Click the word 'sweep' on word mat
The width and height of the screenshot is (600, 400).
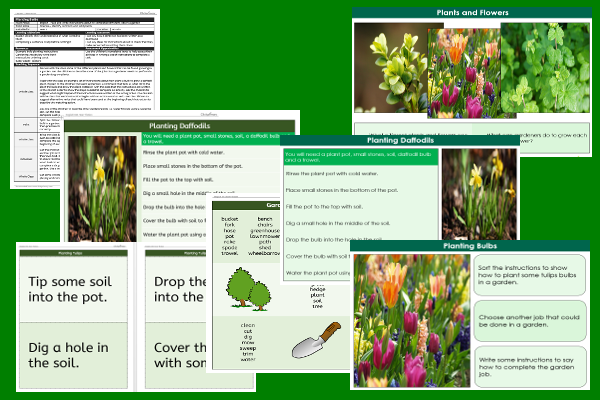pyautogui.click(x=248, y=348)
